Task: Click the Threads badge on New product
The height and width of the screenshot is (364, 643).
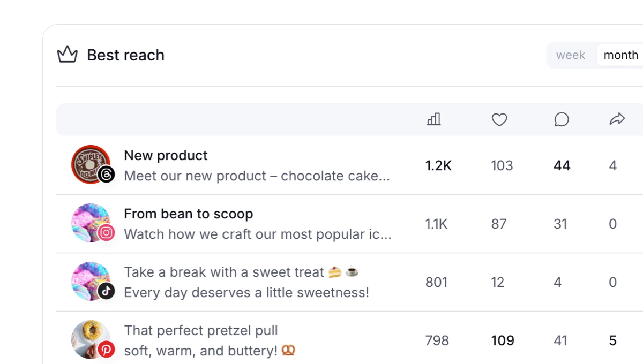Action: [107, 175]
